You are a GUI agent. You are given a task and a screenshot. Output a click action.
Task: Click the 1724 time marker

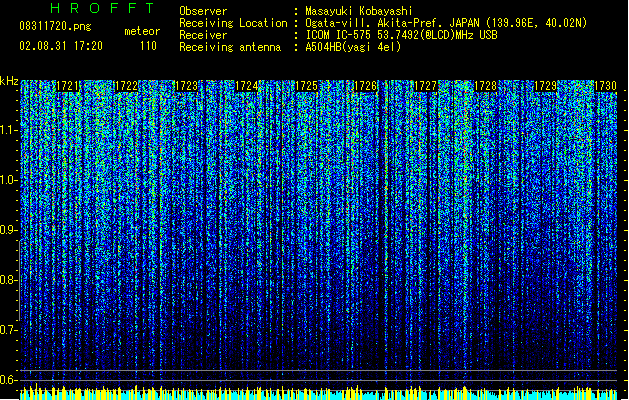(246, 86)
